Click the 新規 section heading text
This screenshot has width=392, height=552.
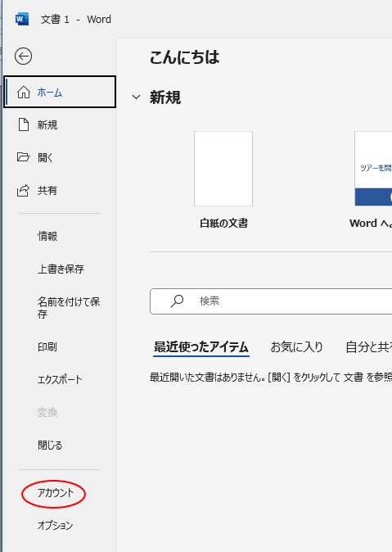point(165,97)
